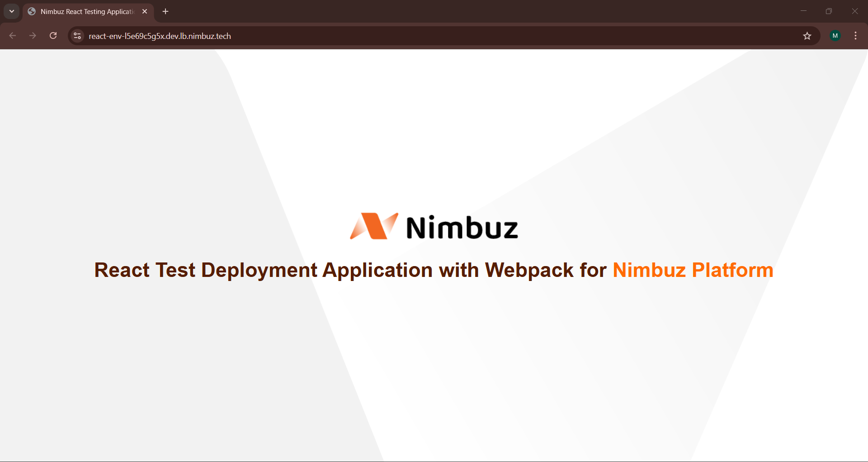Image resolution: width=868 pixels, height=462 pixels.
Task: Restore down the browser window
Action: (829, 11)
